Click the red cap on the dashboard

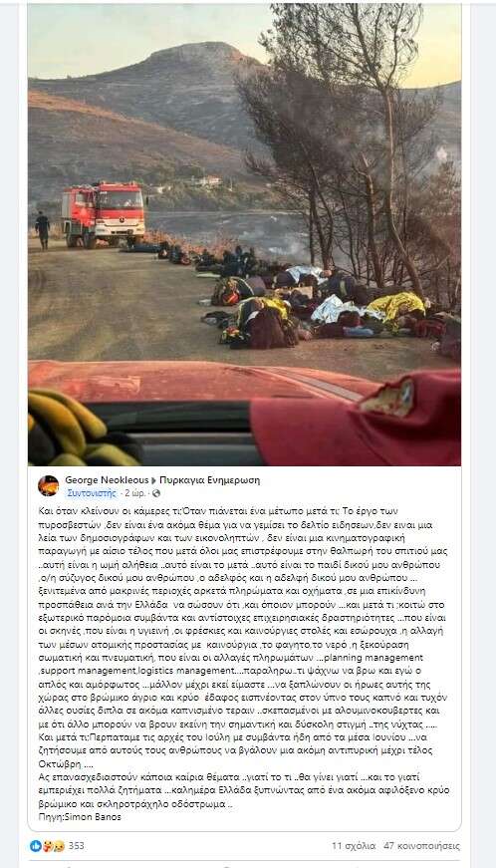355,420
